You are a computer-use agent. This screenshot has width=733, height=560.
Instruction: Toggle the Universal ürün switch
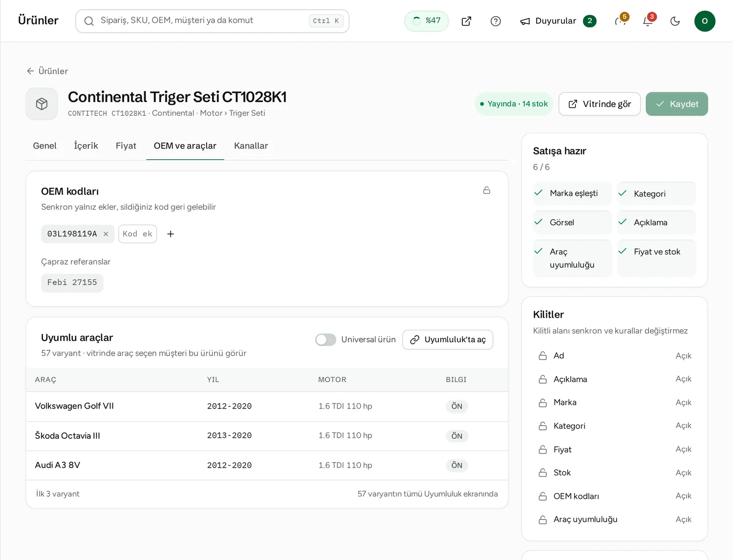click(x=325, y=340)
